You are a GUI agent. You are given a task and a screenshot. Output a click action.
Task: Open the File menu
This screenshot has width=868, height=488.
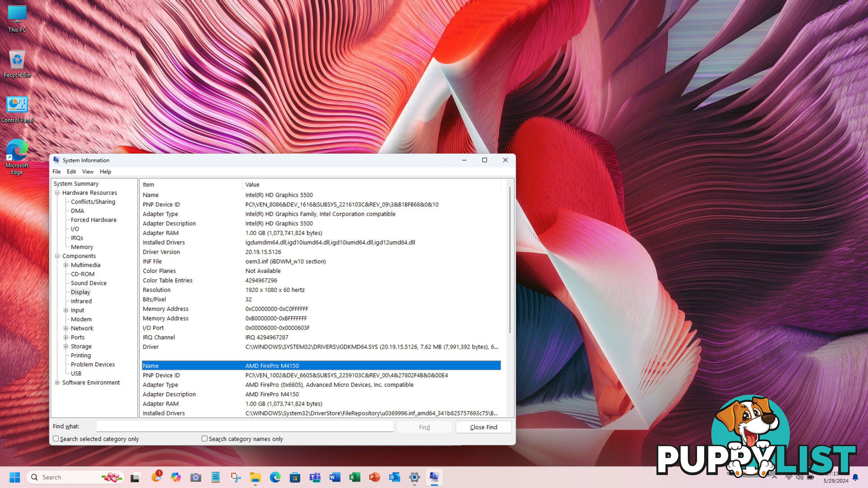[57, 171]
